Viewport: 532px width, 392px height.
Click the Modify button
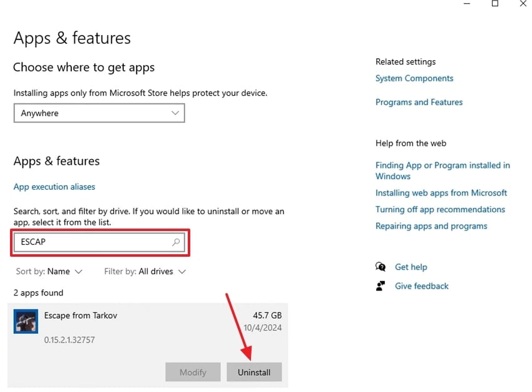coord(193,372)
